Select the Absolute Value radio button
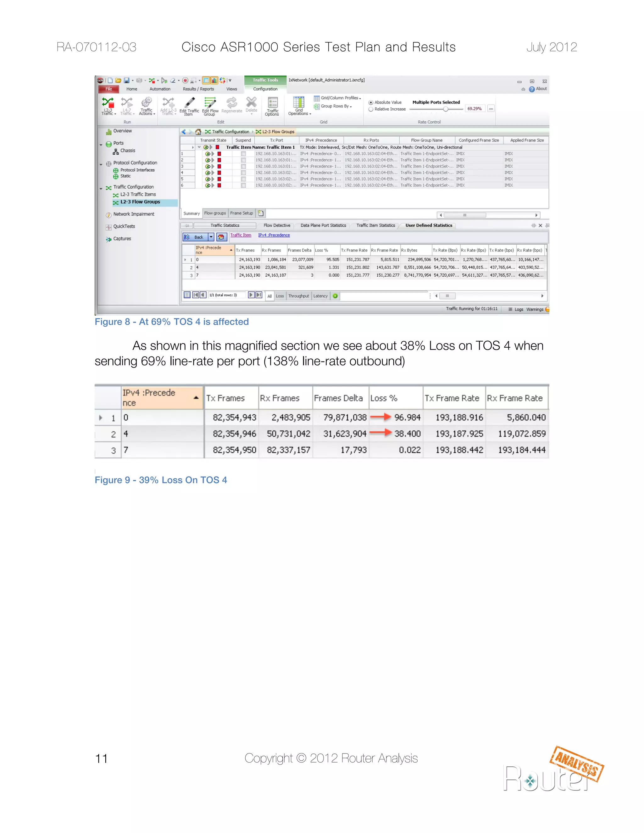Image resolution: width=644 pixels, height=833 pixels. click(x=370, y=102)
